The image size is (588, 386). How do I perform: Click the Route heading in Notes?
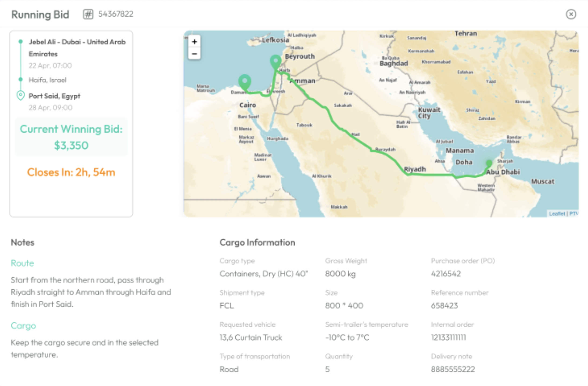22,263
